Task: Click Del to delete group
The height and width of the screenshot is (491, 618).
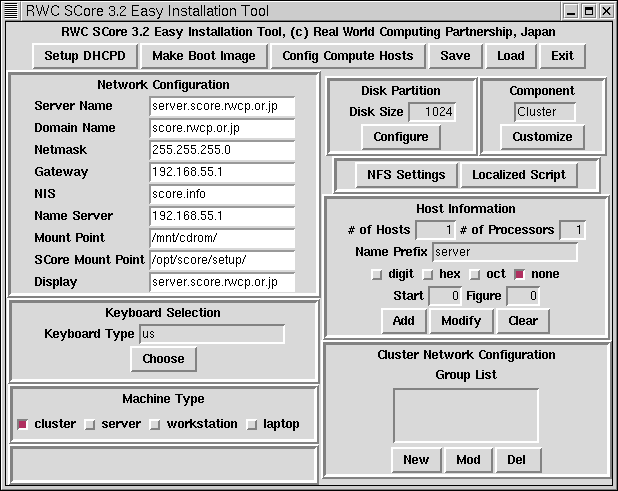Action: click(517, 460)
